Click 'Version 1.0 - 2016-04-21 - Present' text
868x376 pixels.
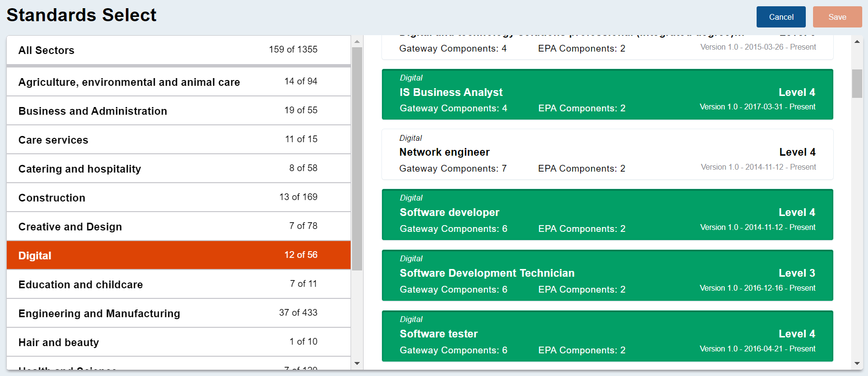point(758,349)
